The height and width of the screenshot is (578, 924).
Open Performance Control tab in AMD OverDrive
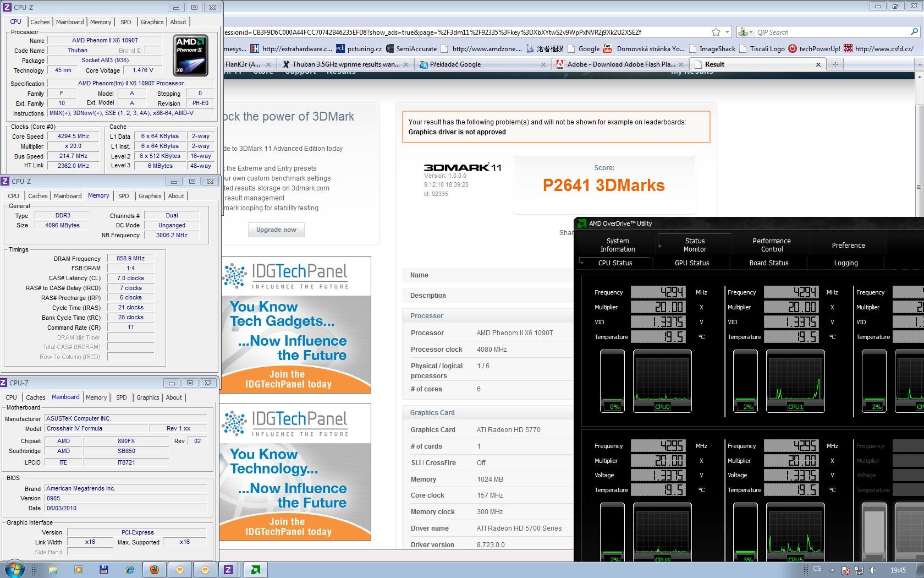772,245
